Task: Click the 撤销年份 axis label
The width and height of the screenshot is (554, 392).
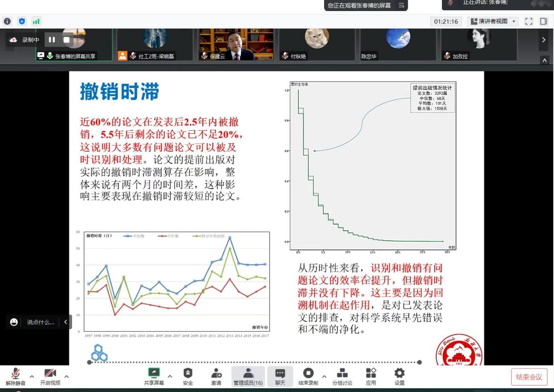Action: point(260,327)
